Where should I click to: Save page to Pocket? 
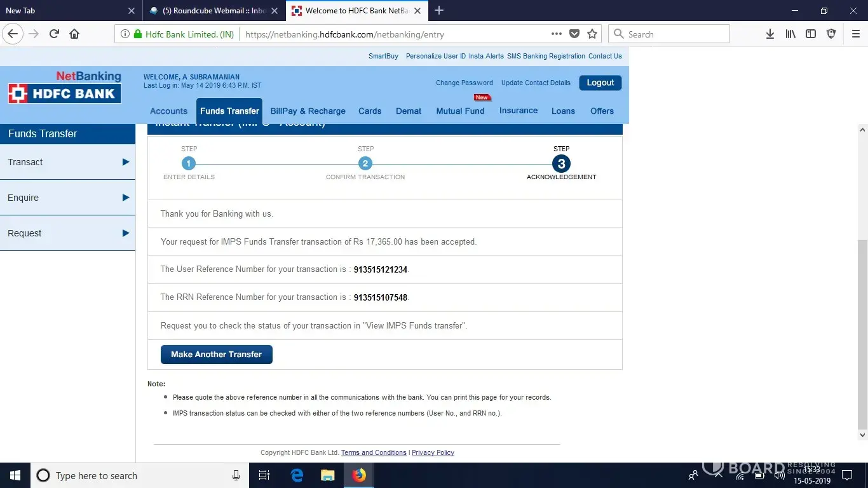click(574, 34)
